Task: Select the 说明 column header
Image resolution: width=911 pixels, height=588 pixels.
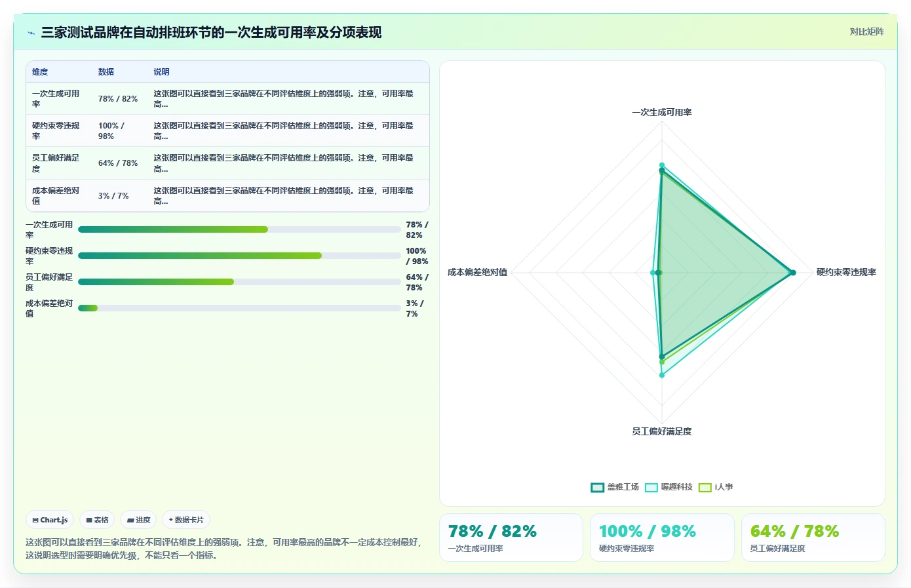Action: [x=161, y=72]
